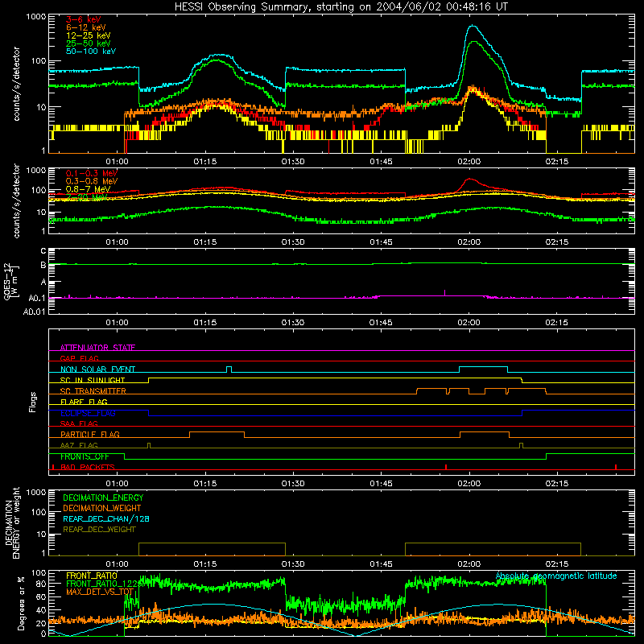This screenshot has height=644, width=644.
Task: Click the 'Flags' vertical axis label
Action: pyautogui.click(x=32, y=402)
